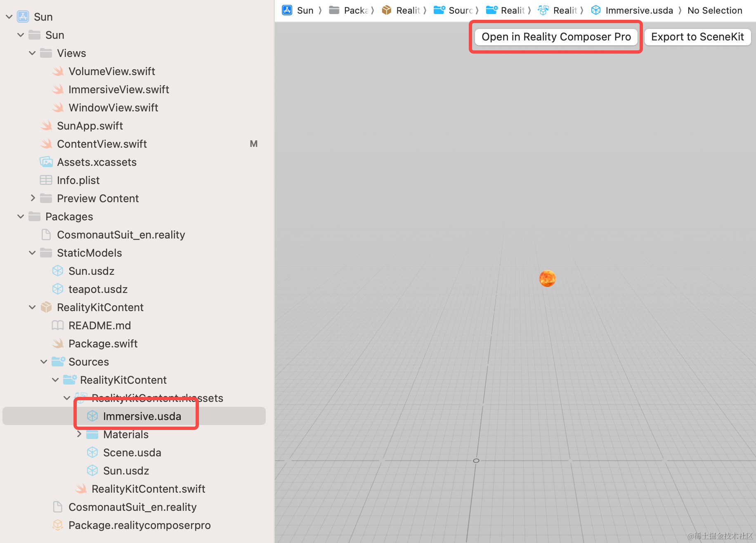The width and height of the screenshot is (756, 543).
Task: Click the M status badge on ContentView.swift
Action: pyautogui.click(x=254, y=144)
